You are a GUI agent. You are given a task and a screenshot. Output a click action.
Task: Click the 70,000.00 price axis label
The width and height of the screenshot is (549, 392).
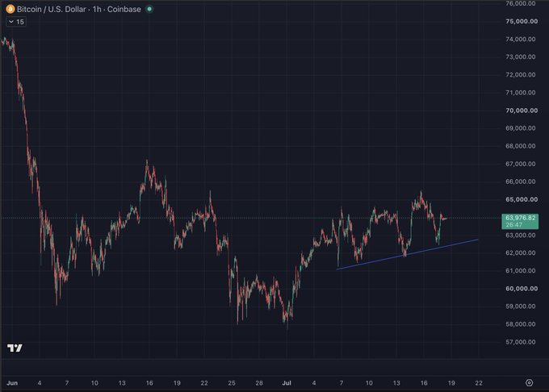[x=522, y=111]
